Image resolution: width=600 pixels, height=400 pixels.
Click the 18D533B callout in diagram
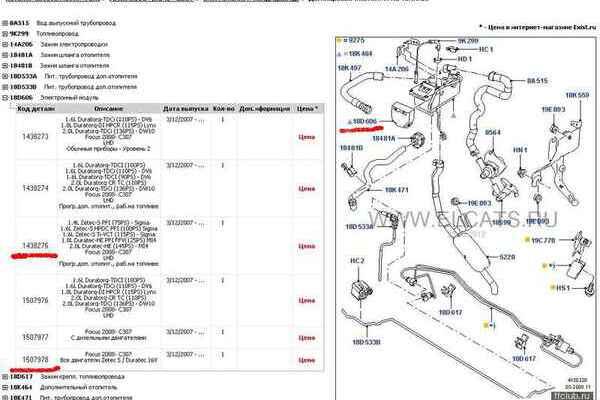pos(366,342)
